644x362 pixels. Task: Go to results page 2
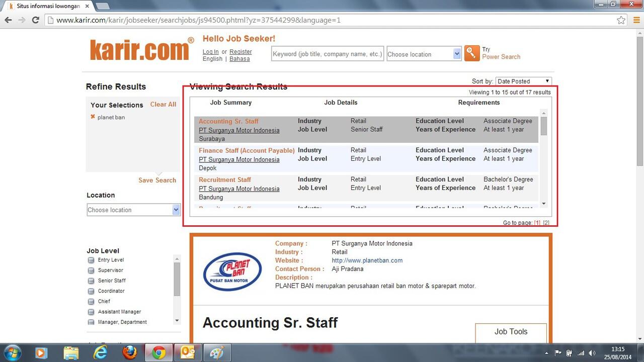point(546,223)
